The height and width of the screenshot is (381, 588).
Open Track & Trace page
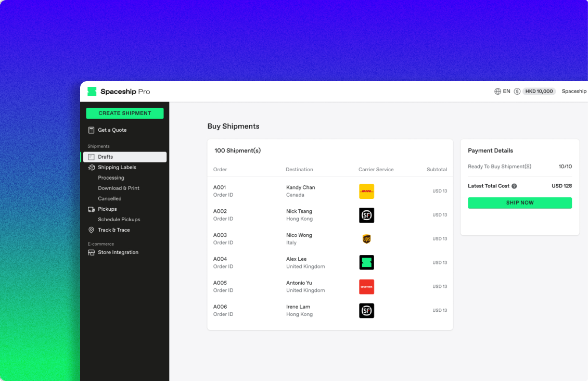pyautogui.click(x=113, y=230)
